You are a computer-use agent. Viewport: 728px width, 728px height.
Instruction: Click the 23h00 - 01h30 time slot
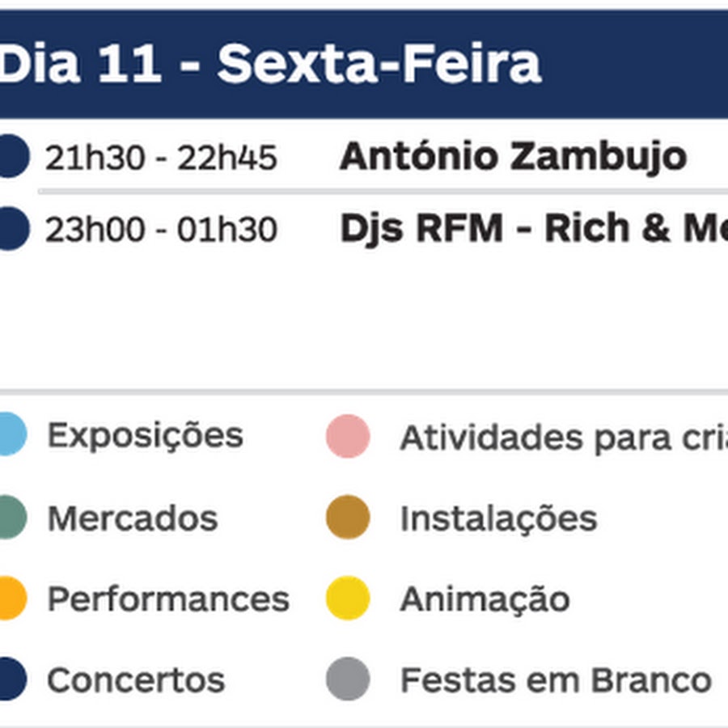(161, 230)
